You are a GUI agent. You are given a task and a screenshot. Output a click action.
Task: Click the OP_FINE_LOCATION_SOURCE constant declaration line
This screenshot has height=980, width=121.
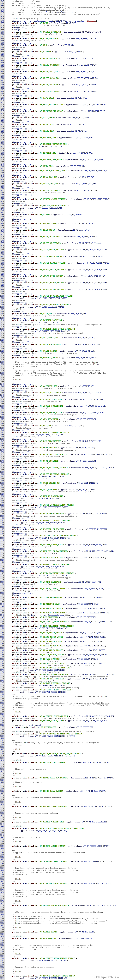[x=62, y=883]
